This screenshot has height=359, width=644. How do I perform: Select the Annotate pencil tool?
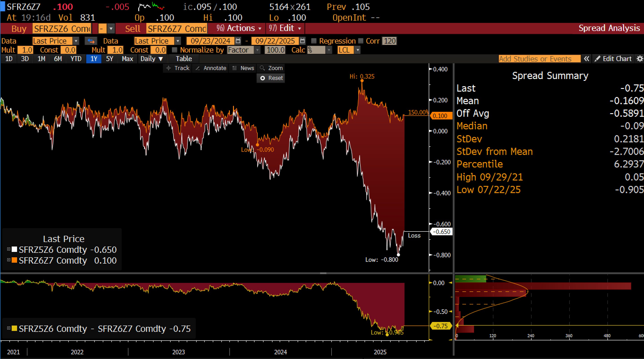(x=211, y=68)
